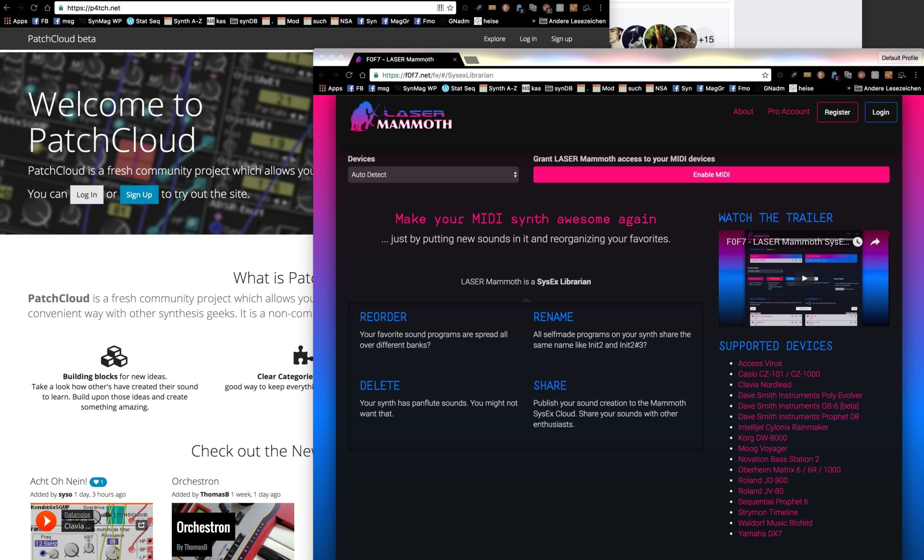
Task: Click the LASER Mammoth logo
Action: point(401,116)
